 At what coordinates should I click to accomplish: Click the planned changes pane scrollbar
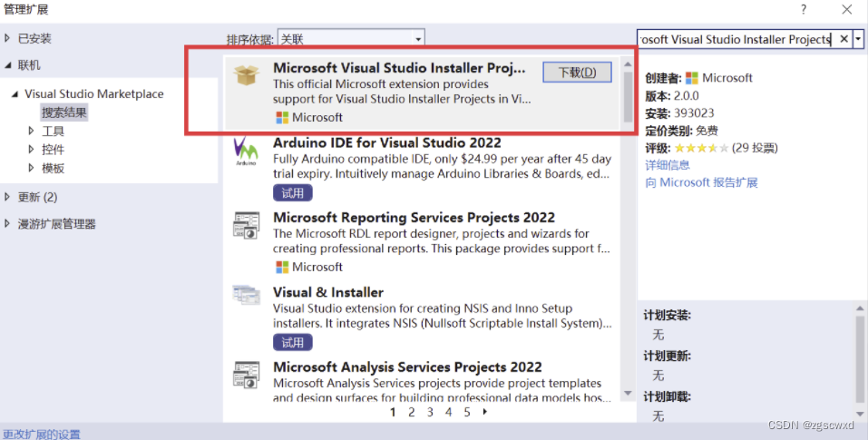coord(860,360)
